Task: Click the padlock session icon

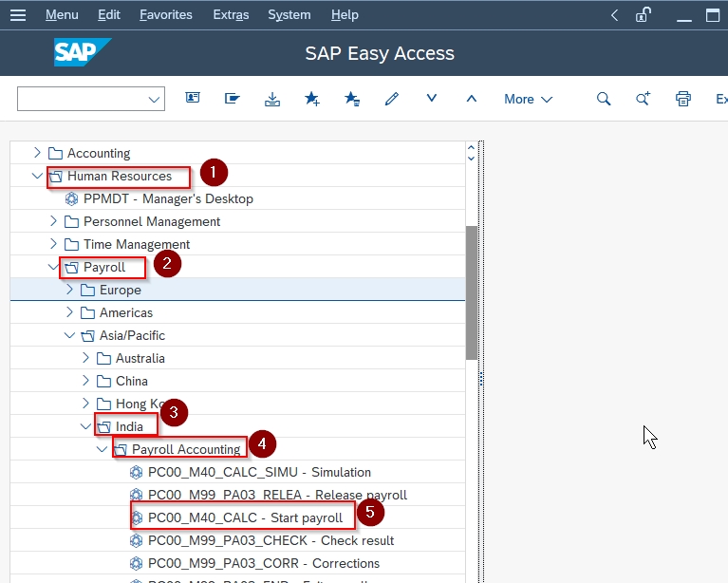Action: (643, 15)
